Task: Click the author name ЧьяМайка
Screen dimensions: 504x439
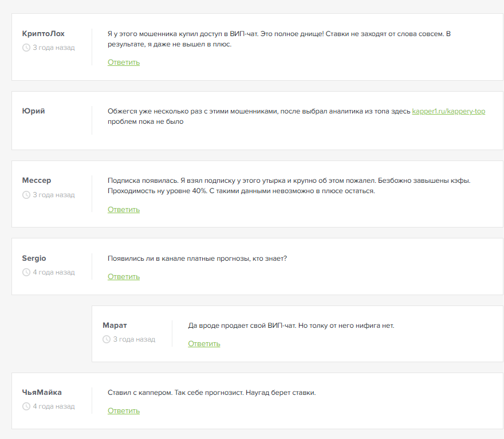Action: [x=42, y=392]
